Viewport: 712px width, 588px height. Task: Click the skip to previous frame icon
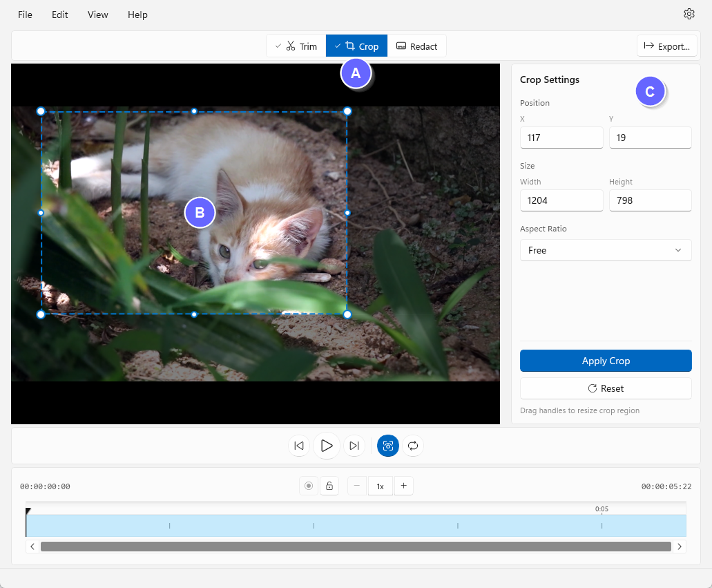(x=299, y=446)
